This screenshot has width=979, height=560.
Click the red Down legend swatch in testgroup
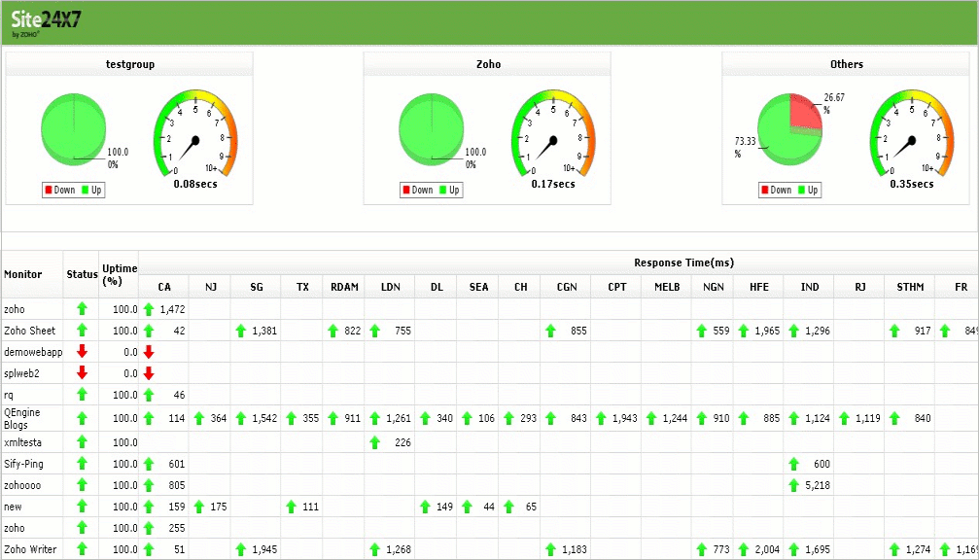point(48,190)
